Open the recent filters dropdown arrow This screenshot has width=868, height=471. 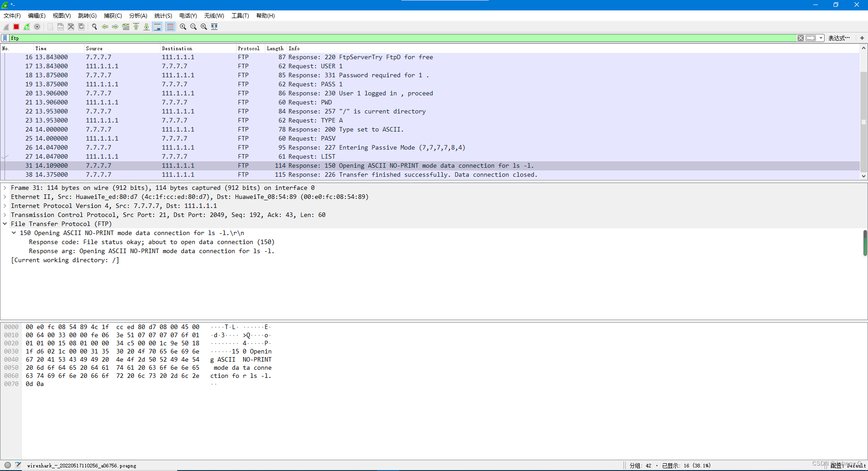click(x=821, y=38)
